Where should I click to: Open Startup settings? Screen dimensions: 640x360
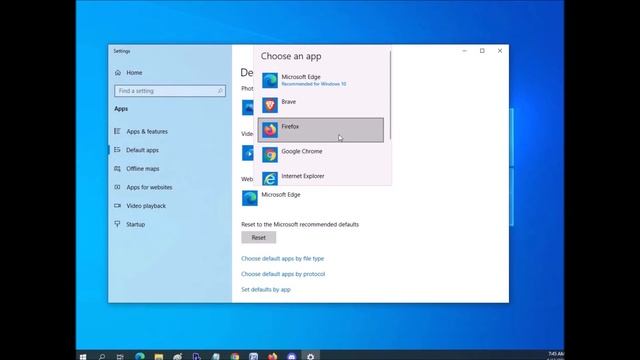pos(130,224)
